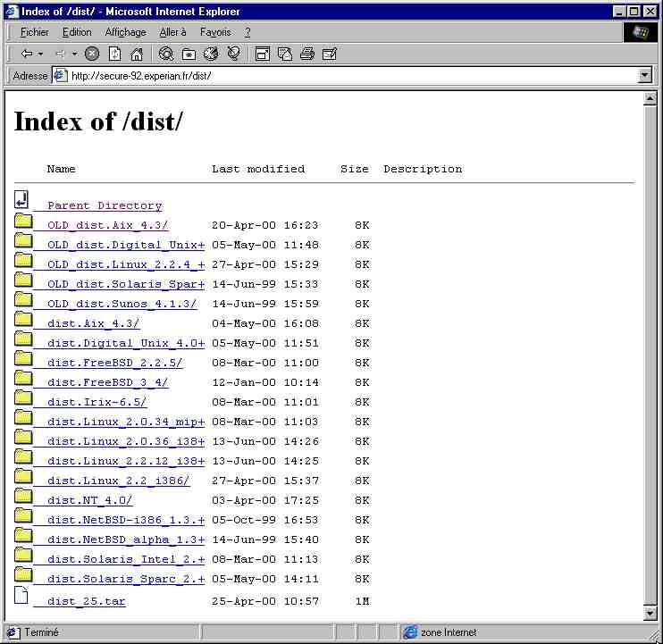Click the Description column header
The height and width of the screenshot is (644, 663).
tap(423, 169)
